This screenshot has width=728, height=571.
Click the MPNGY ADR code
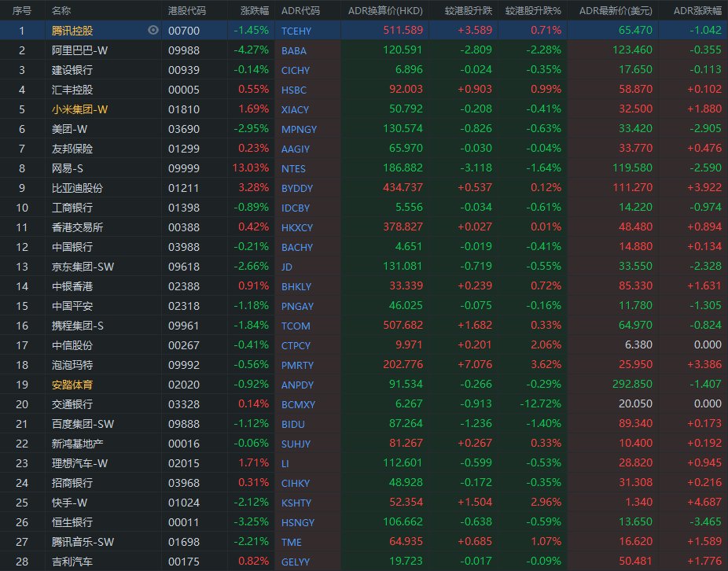(x=299, y=129)
